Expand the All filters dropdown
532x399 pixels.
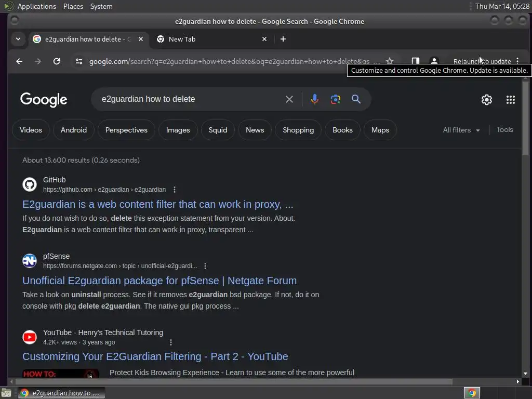pos(461,130)
